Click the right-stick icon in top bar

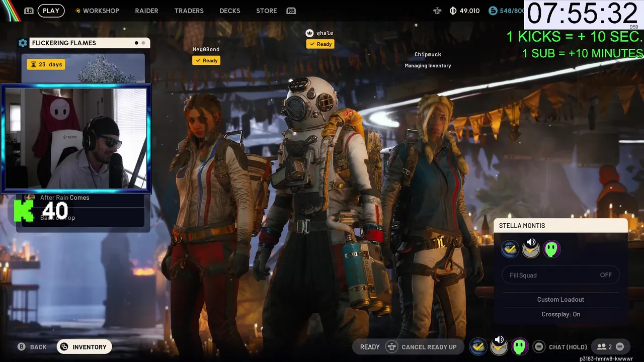[x=437, y=11]
